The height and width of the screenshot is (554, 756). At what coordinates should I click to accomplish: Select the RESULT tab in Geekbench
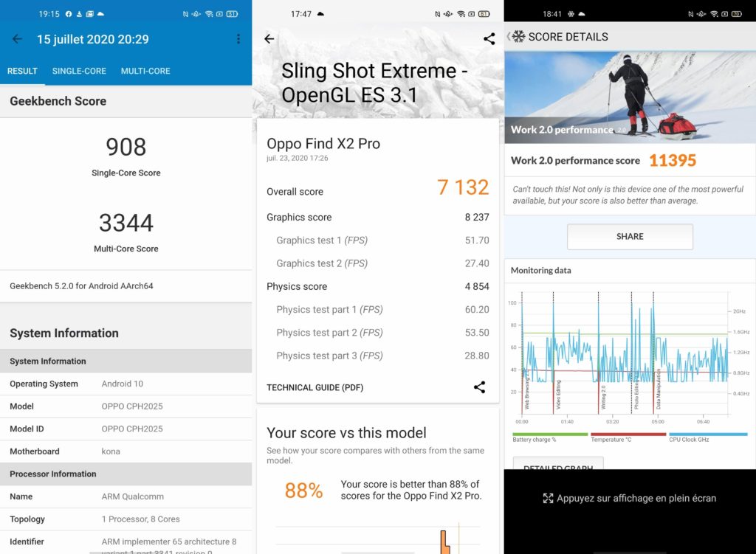(x=22, y=71)
